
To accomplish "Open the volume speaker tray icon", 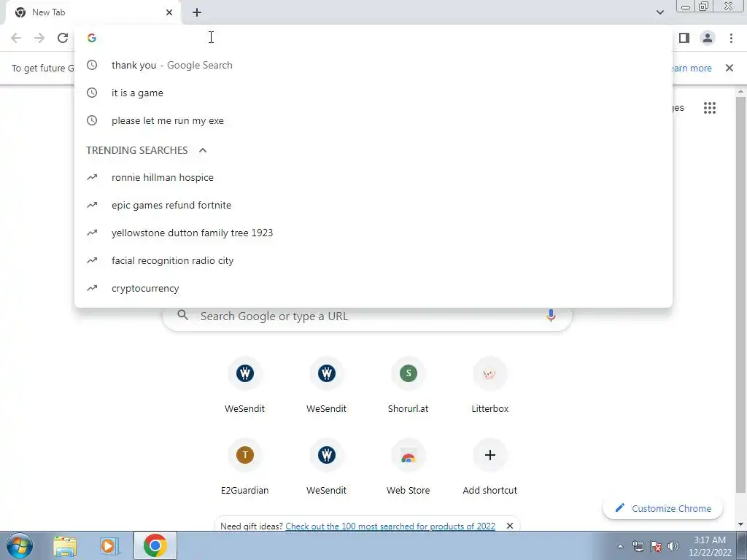I will click(x=673, y=546).
